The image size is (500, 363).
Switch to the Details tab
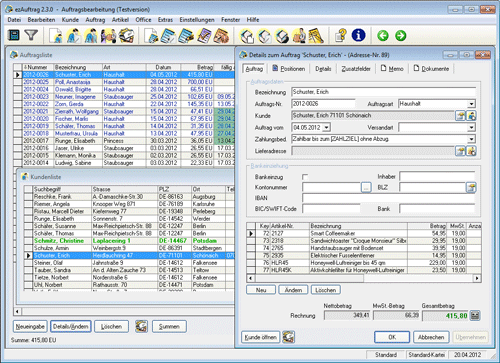pyautogui.click(x=323, y=69)
